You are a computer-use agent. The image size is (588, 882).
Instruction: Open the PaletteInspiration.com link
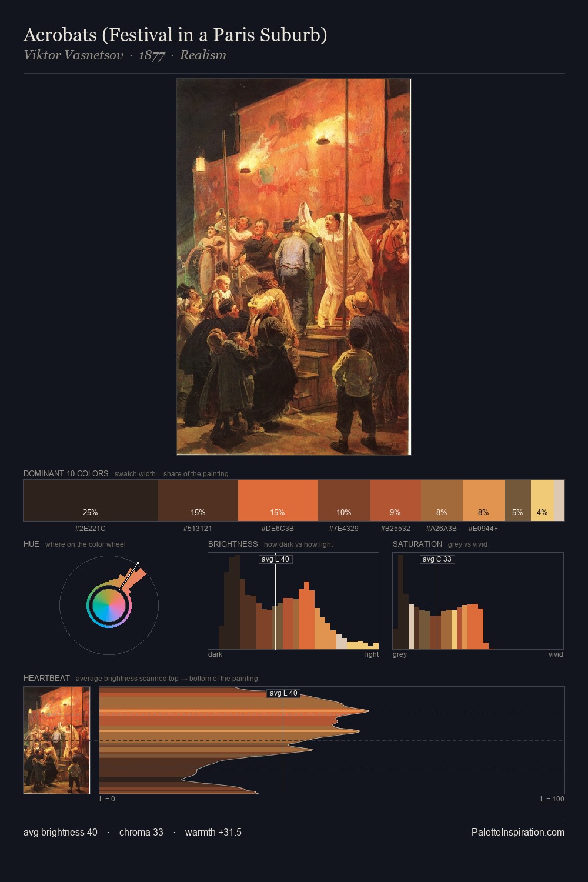pos(518,832)
